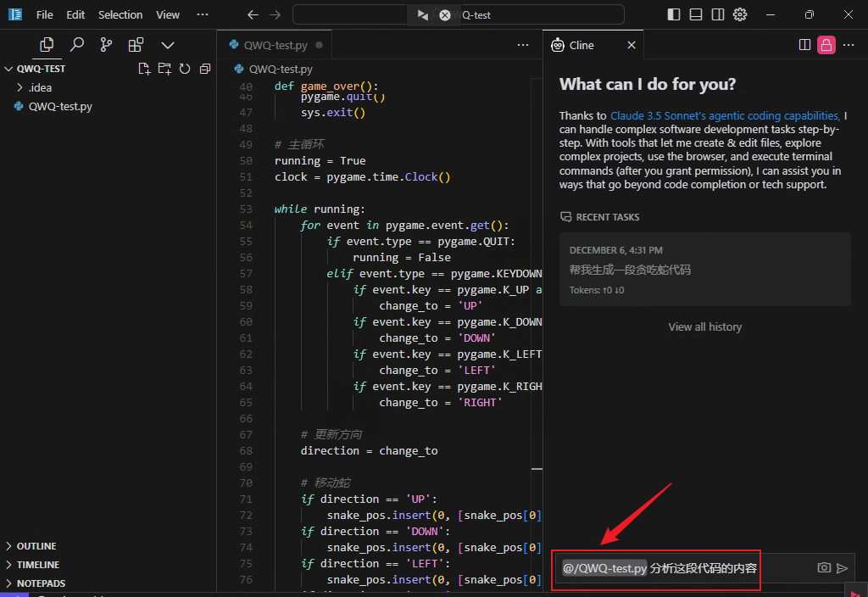Open Claude 3.5 Sonnet's agentic coding link
Image resolution: width=868 pixels, height=597 pixels.
coord(725,116)
